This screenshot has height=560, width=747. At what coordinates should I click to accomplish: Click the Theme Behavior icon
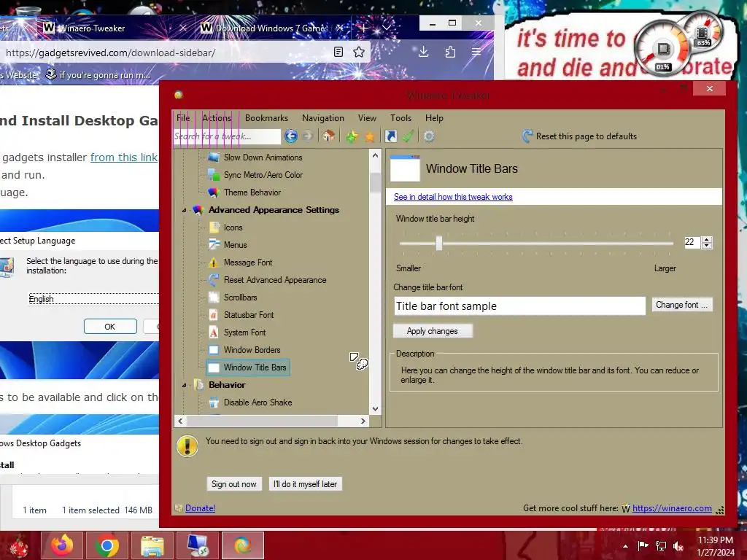point(214,192)
